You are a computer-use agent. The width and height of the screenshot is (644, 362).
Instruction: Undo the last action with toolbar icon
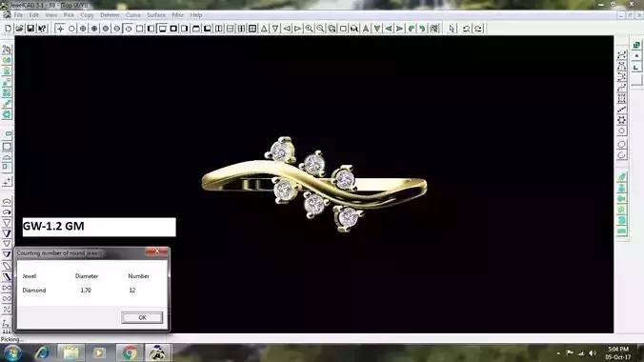click(x=466, y=29)
